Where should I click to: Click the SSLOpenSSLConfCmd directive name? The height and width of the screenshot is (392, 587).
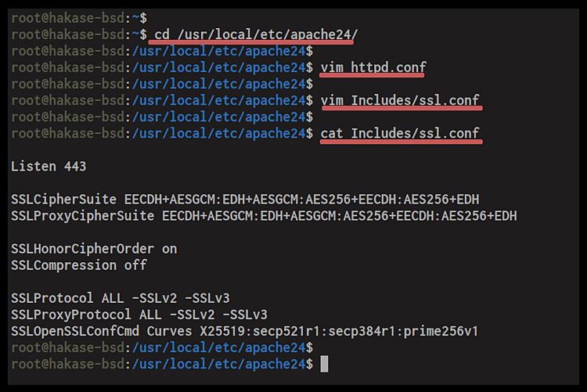[79, 331]
